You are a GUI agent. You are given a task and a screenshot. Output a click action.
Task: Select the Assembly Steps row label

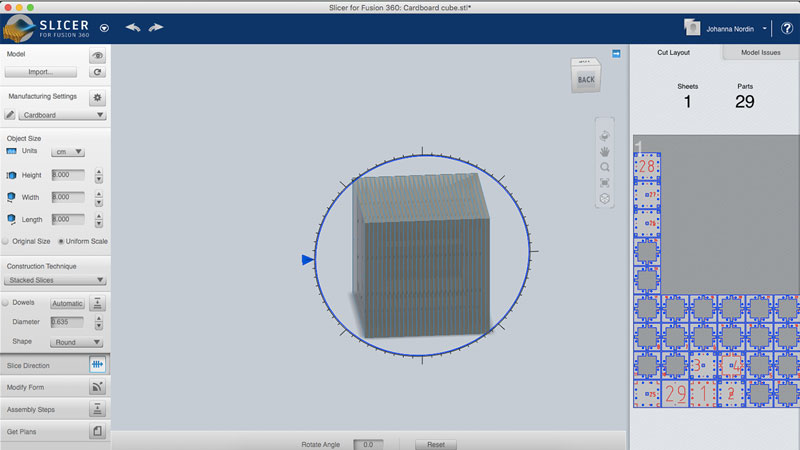(x=31, y=409)
